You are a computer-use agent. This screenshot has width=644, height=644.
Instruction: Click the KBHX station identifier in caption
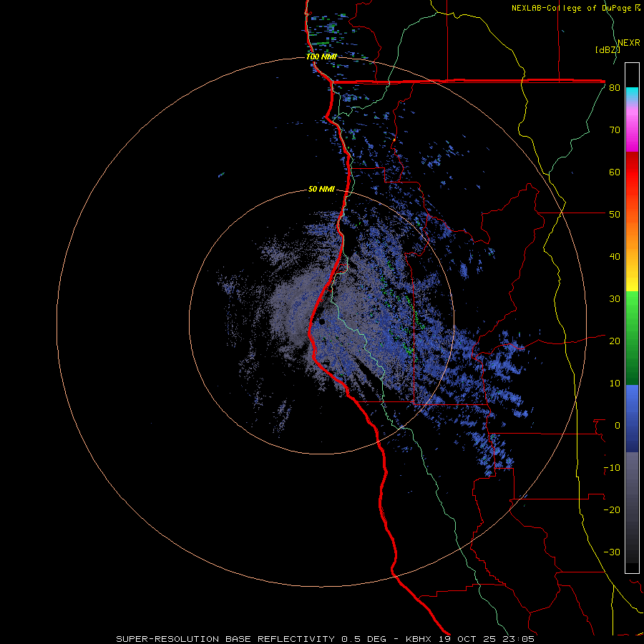pos(420,639)
